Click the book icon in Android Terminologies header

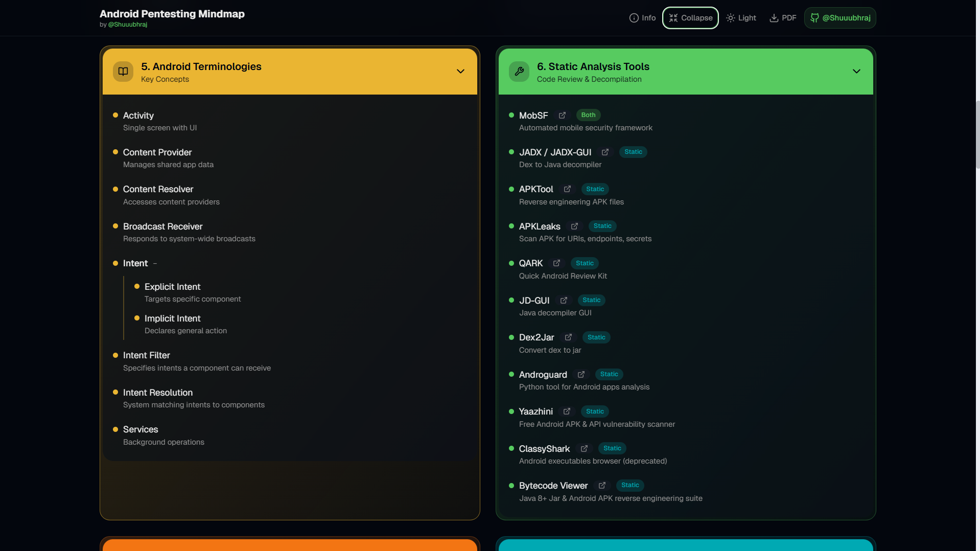coord(123,72)
